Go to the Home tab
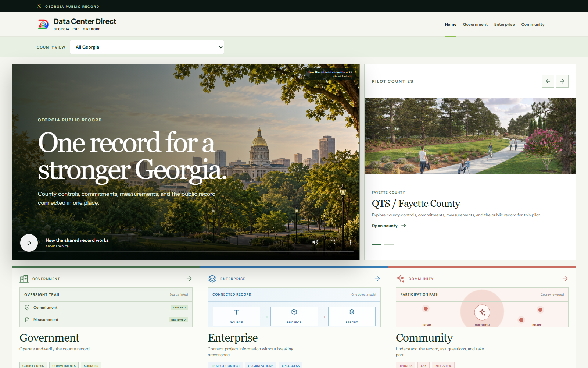Viewport: 588px width, 368px height. click(x=451, y=25)
